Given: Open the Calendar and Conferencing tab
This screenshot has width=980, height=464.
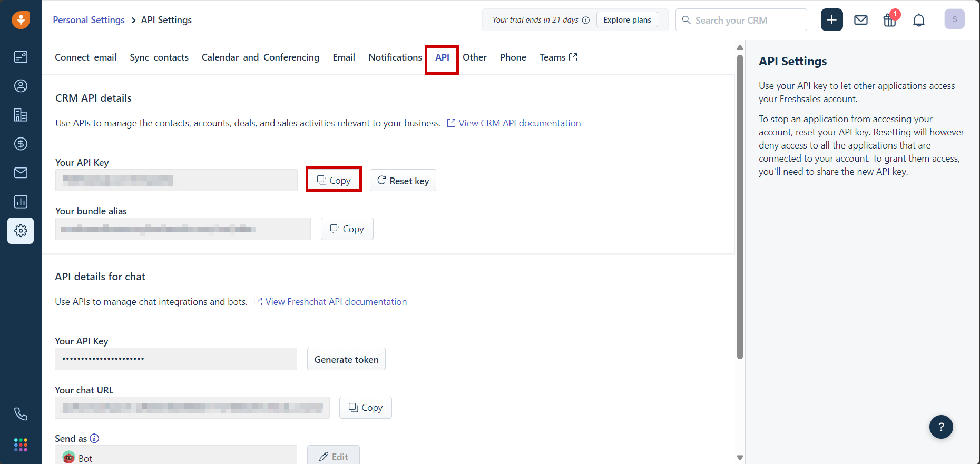Looking at the screenshot, I should 260,57.
